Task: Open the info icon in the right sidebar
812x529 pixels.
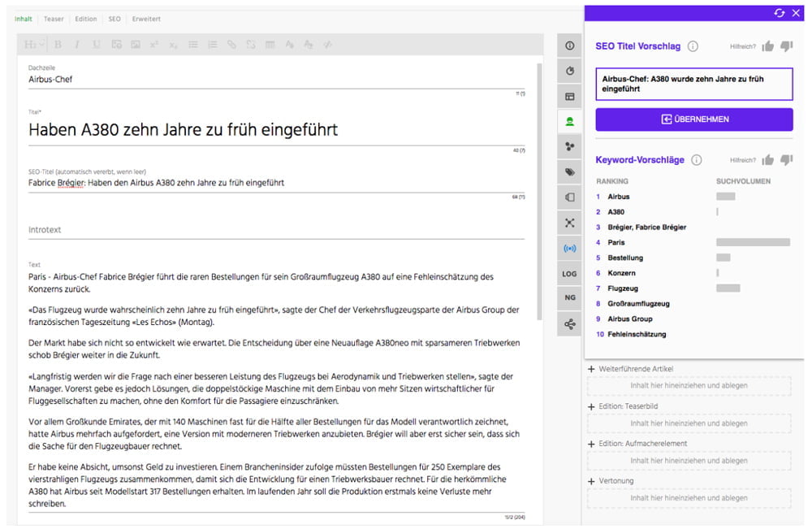Action: coord(570,46)
